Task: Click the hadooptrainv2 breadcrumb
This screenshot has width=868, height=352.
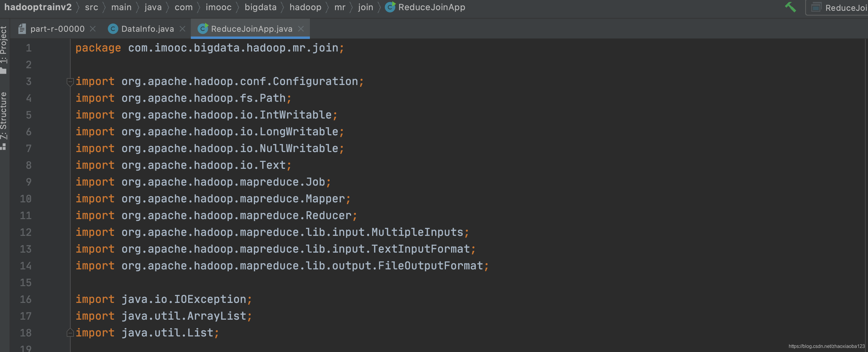Action: [x=38, y=7]
